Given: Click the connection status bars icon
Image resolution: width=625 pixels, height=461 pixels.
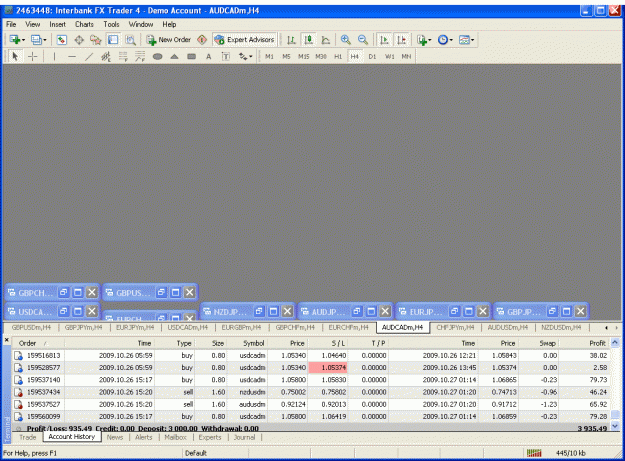Looking at the screenshot, I should click(534, 453).
